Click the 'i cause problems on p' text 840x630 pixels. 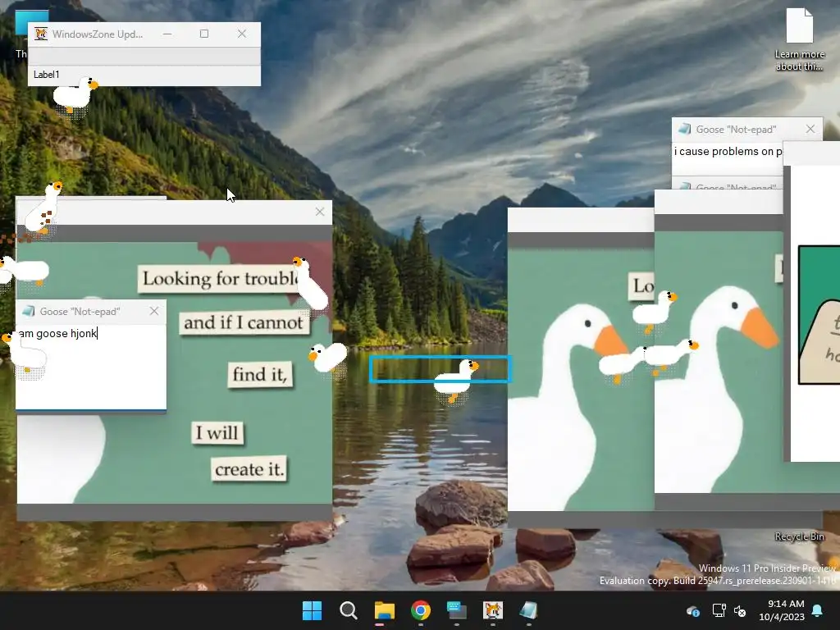click(728, 152)
